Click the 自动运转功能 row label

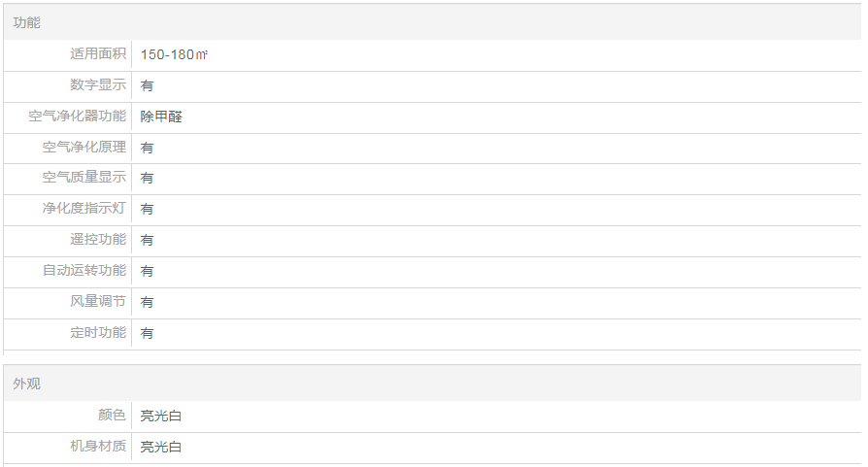tap(84, 271)
